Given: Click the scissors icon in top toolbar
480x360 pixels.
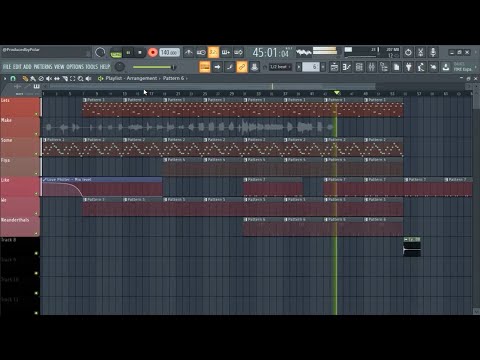Looking at the screenshot, I should [420, 52].
